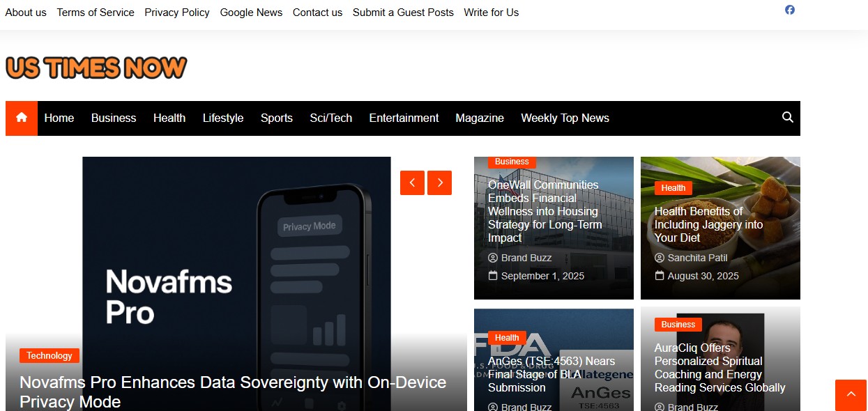
Task: Open the Write for Us link
Action: (x=492, y=13)
